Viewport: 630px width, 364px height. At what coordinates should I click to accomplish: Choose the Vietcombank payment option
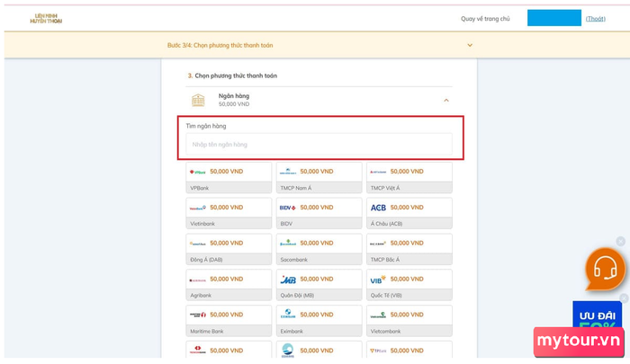(x=409, y=321)
